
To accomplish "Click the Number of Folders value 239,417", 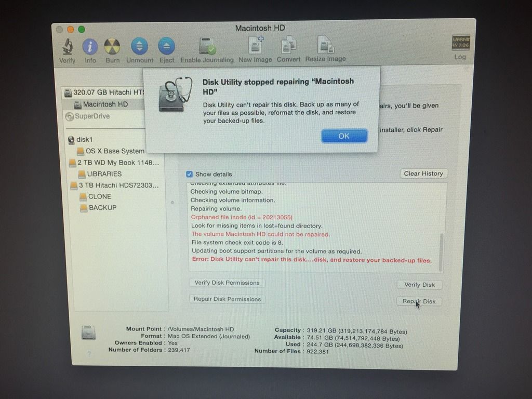I will (179, 350).
